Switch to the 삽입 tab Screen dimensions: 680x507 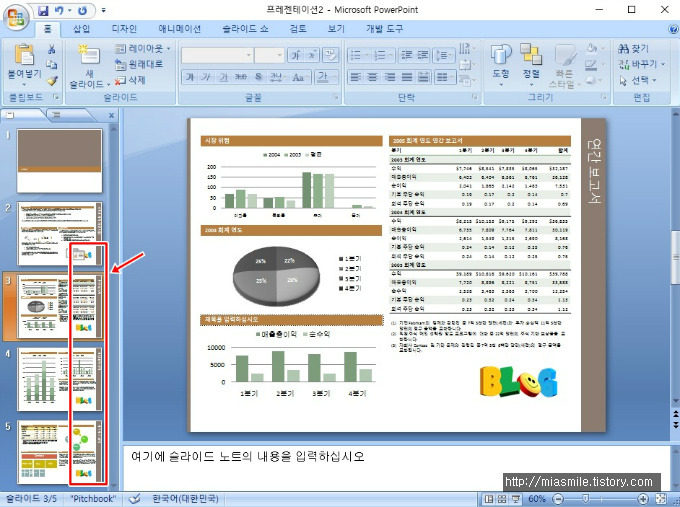[82, 29]
